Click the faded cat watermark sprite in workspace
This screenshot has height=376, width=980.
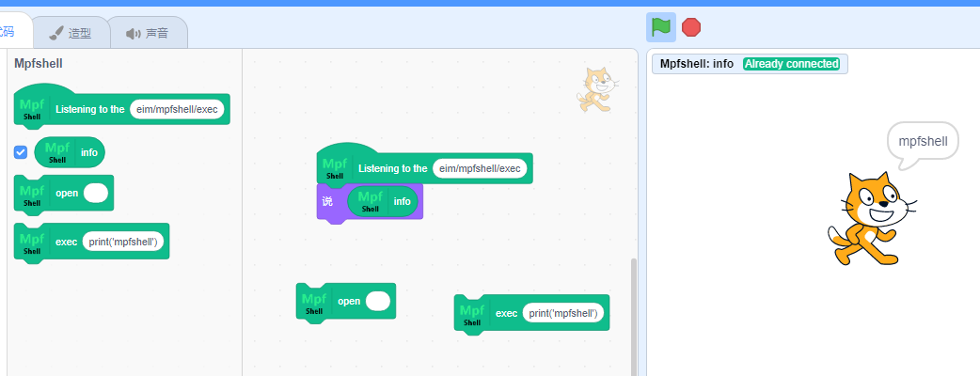(597, 90)
